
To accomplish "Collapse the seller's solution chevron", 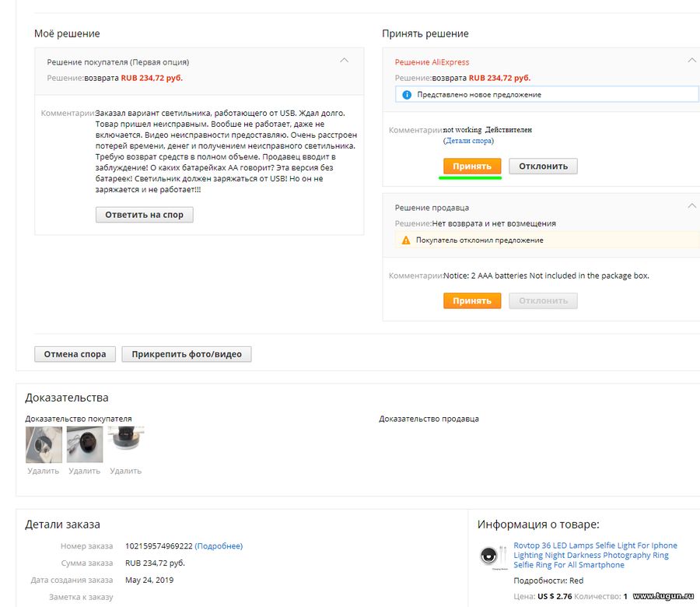I will coord(691,206).
